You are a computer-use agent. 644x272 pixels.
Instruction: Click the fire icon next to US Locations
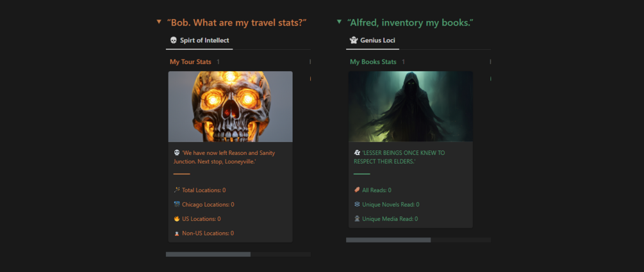point(177,219)
